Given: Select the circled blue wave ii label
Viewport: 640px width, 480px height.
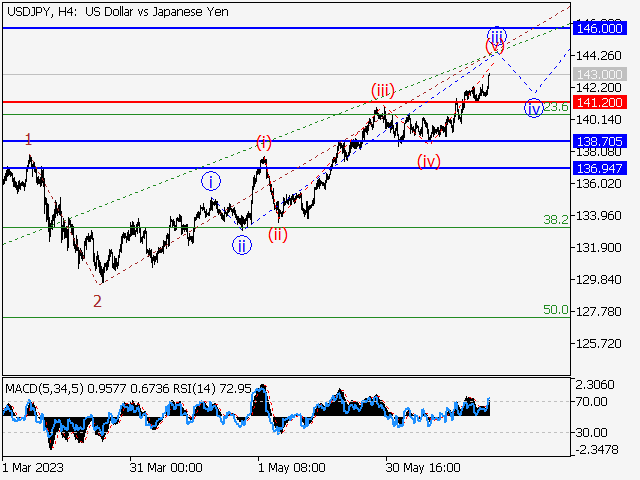Looking at the screenshot, I should (x=242, y=245).
